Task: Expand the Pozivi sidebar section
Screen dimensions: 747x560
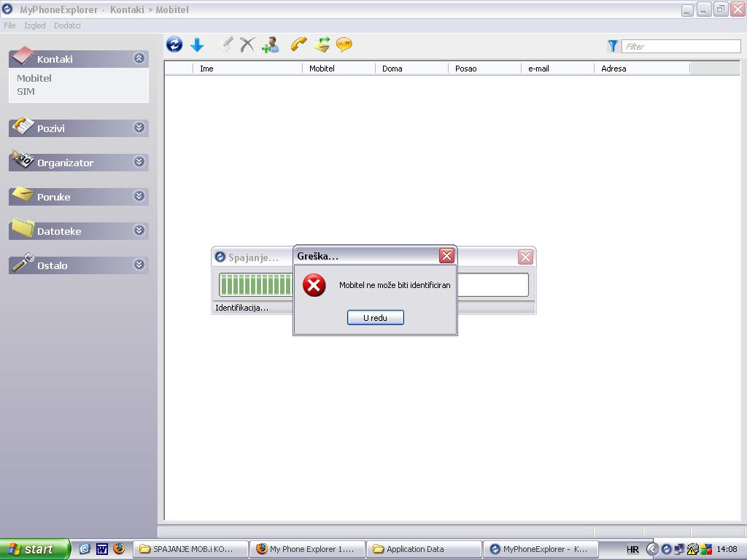Action: tap(139, 127)
